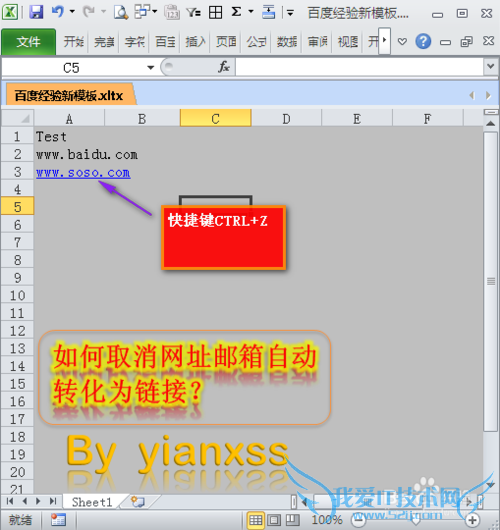
Task: Click the red 快捷键CTRL+Z text box
Action: (x=223, y=238)
